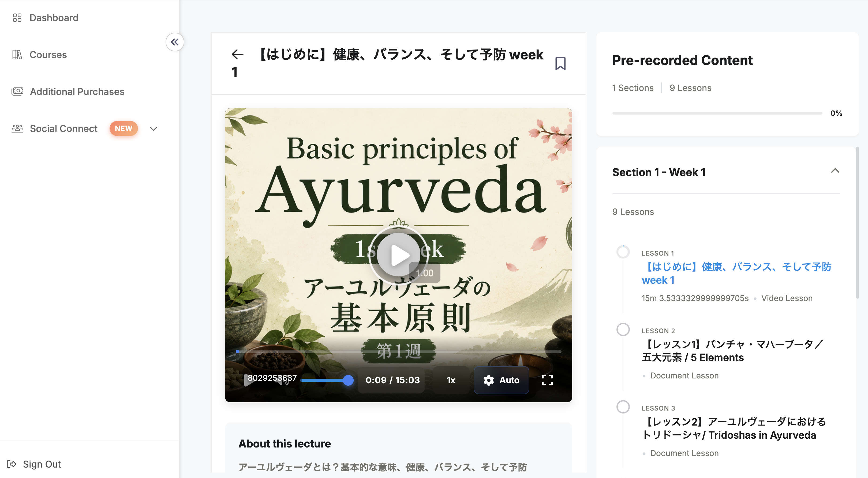The image size is (868, 478).
Task: Click the video seek progress bar
Action: [x=399, y=351]
